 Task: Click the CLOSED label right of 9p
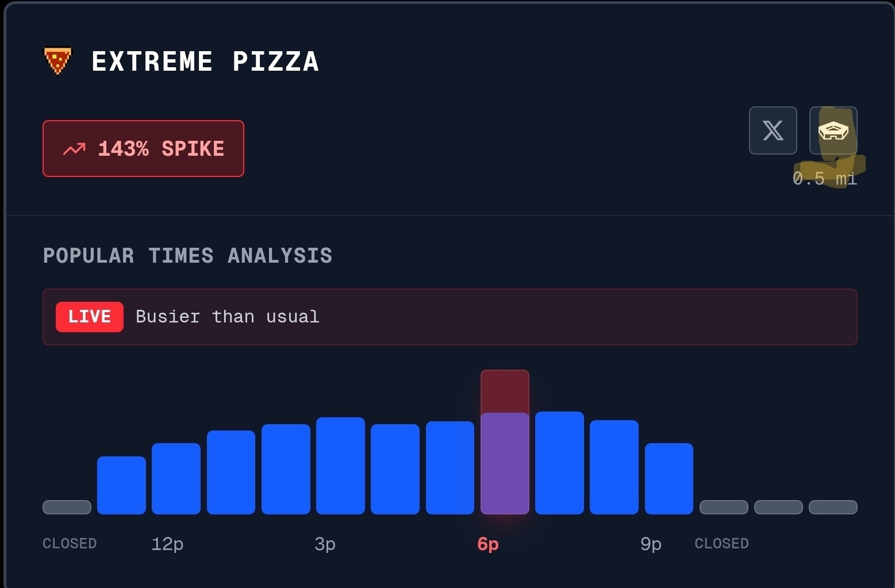[721, 544]
